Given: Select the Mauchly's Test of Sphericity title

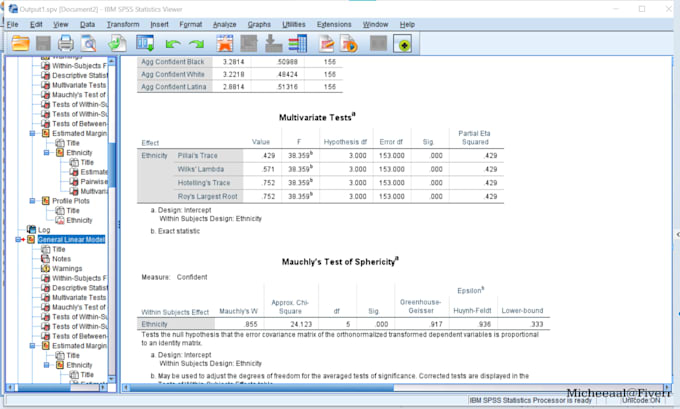Looking at the screenshot, I should pos(340,262).
